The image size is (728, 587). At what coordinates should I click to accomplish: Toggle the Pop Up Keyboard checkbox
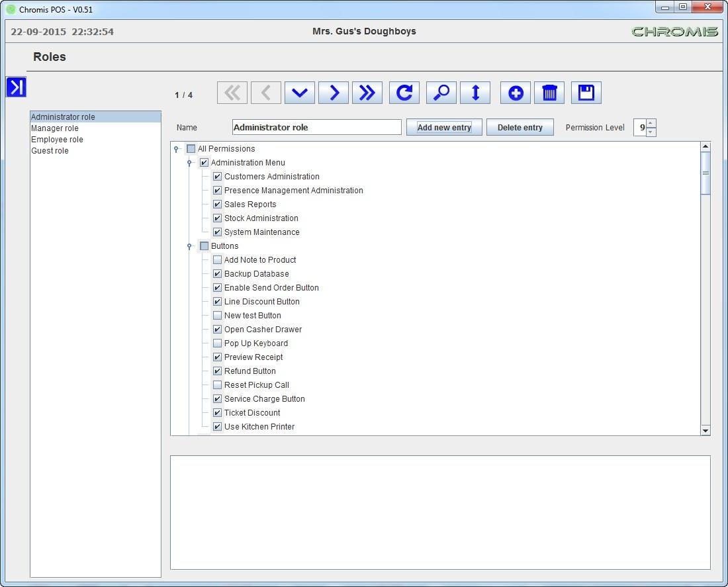(x=217, y=343)
